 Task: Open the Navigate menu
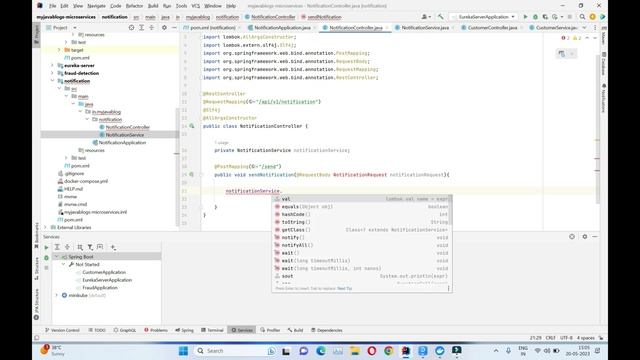tap(96, 6)
